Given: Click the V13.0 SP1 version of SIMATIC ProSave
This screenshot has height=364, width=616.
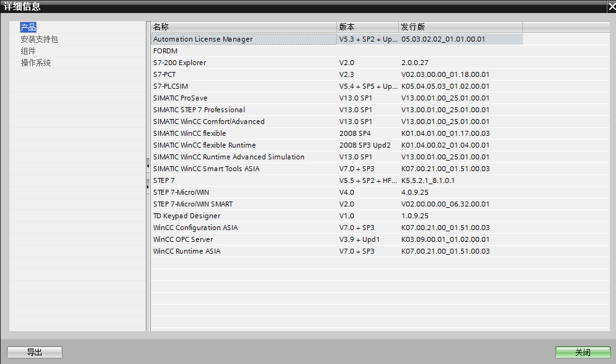Looking at the screenshot, I should [x=355, y=98].
